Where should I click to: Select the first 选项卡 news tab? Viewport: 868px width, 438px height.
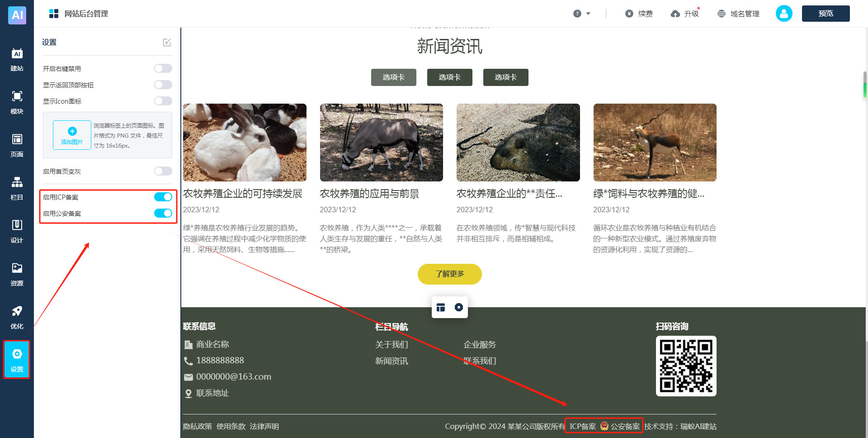pos(394,77)
